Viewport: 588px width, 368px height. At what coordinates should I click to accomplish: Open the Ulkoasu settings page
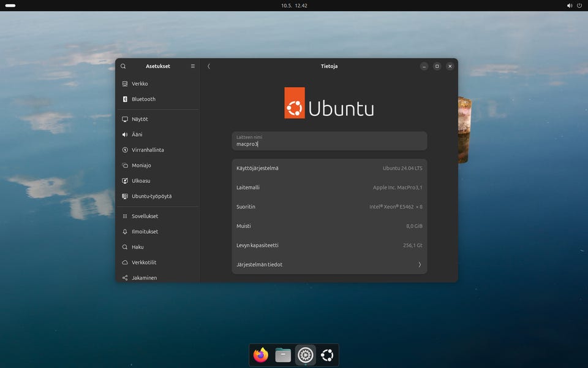158,180
